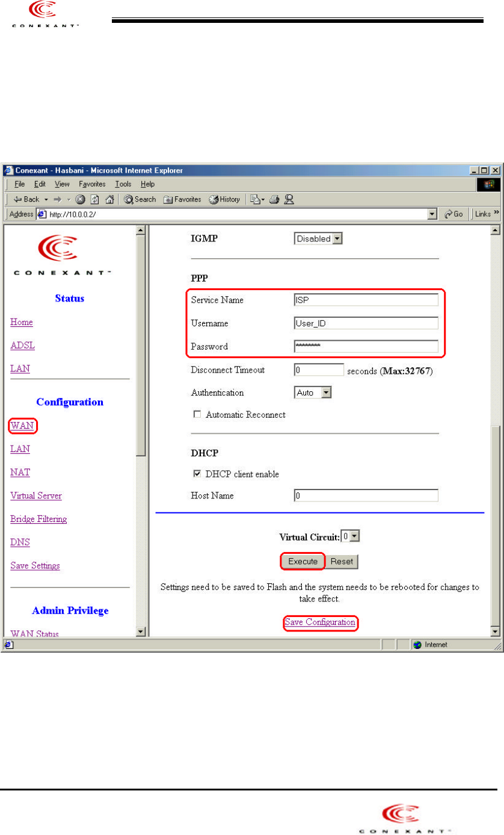504x835 pixels.
Task: Open the IGMP Disabled dropdown
Action: (318, 238)
